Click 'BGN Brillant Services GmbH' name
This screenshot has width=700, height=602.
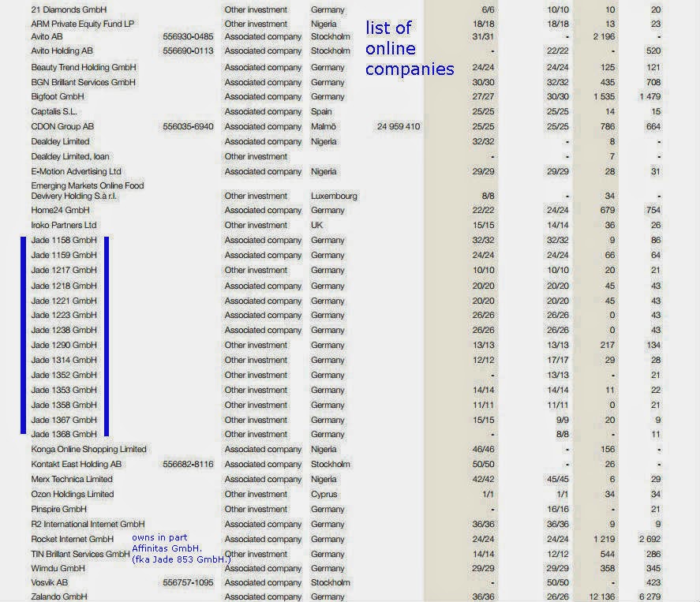[83, 82]
